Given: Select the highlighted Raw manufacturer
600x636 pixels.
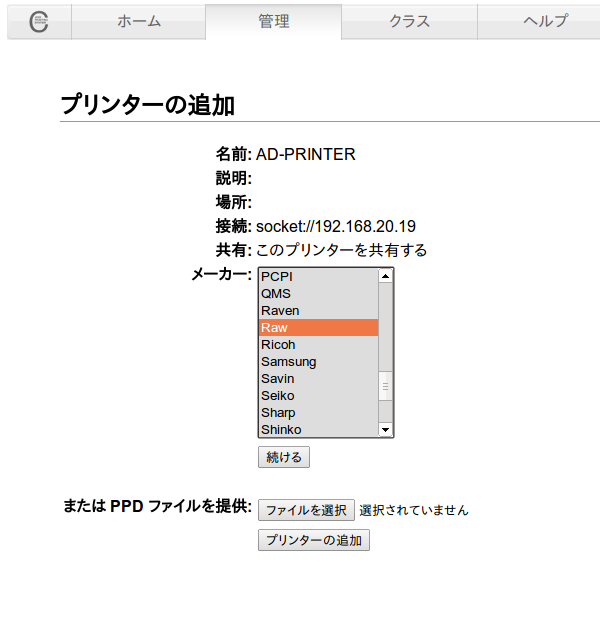Looking at the screenshot, I should (317, 328).
